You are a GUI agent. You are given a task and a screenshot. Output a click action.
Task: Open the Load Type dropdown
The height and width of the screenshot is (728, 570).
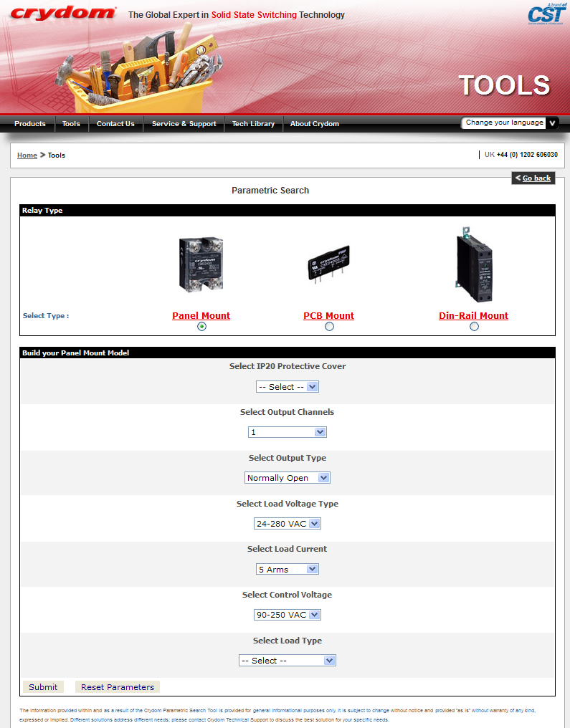[x=287, y=660]
